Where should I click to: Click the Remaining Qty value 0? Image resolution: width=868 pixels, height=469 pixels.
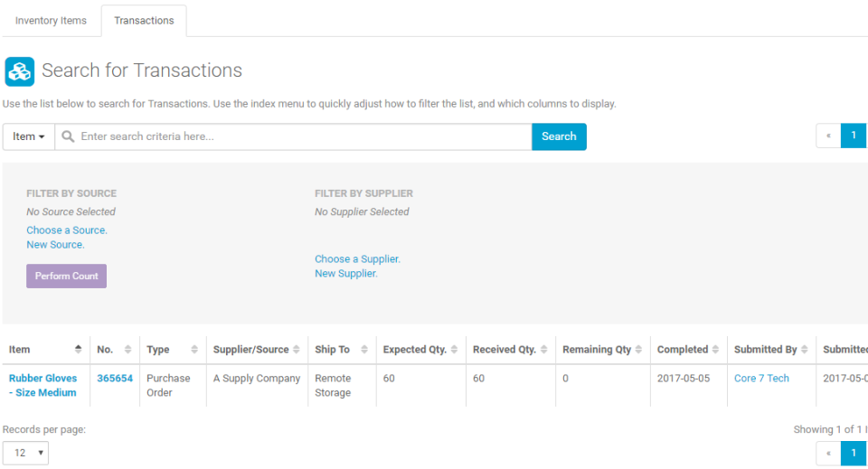(565, 379)
